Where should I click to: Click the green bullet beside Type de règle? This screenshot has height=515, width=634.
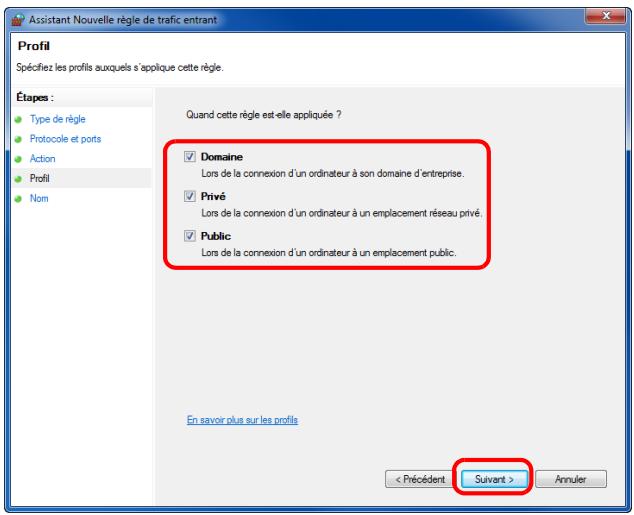coord(18,120)
